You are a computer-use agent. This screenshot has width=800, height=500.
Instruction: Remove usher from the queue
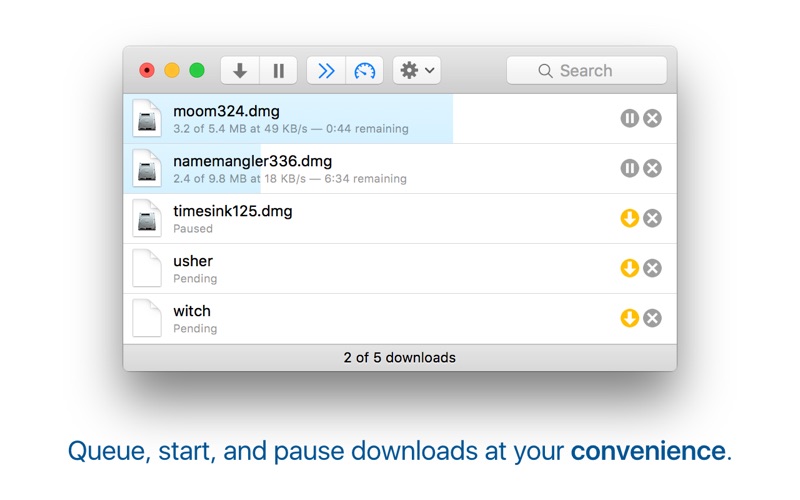652,268
